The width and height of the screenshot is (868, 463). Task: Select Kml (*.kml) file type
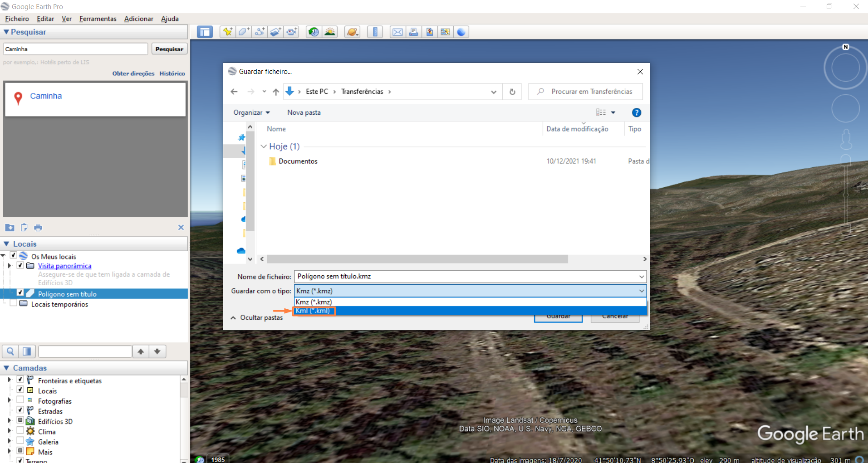coord(470,311)
